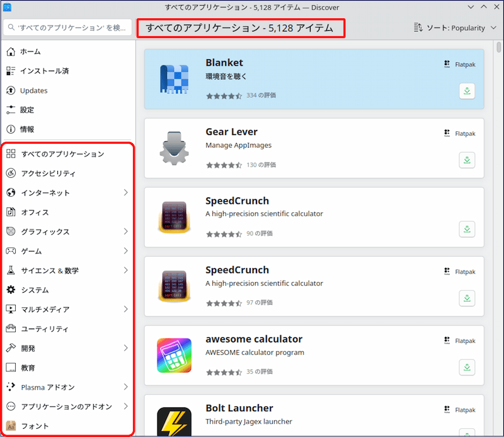Open the ホーム page in the sidebar
Viewport: 504px width, 437px height.
[x=30, y=52]
